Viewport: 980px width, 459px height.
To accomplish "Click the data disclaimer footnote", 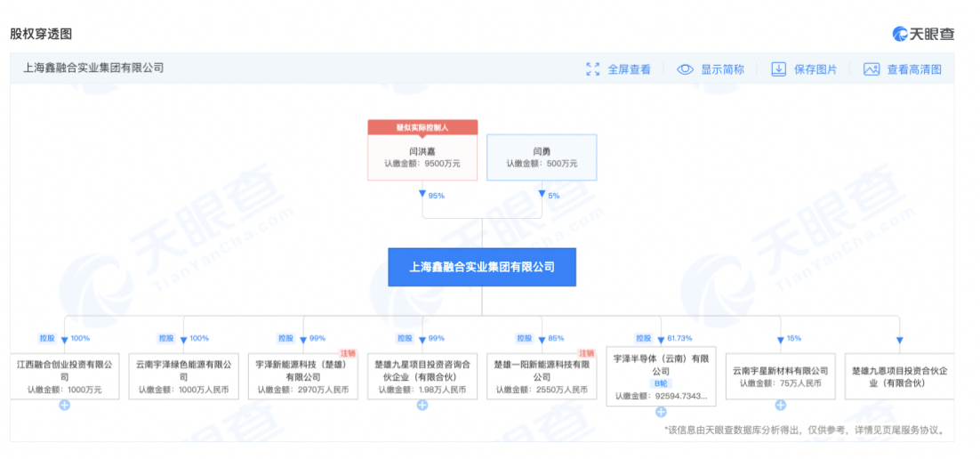I will pos(807,431).
